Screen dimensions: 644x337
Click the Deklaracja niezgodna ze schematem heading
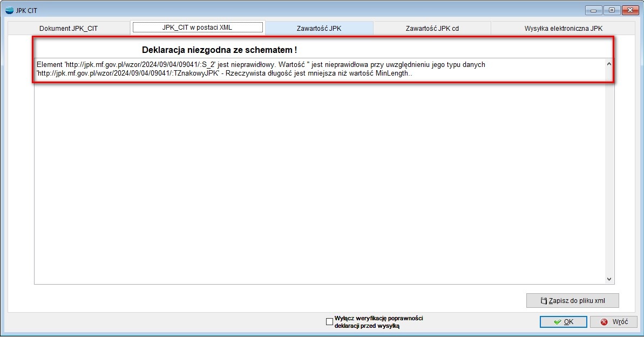click(x=219, y=50)
